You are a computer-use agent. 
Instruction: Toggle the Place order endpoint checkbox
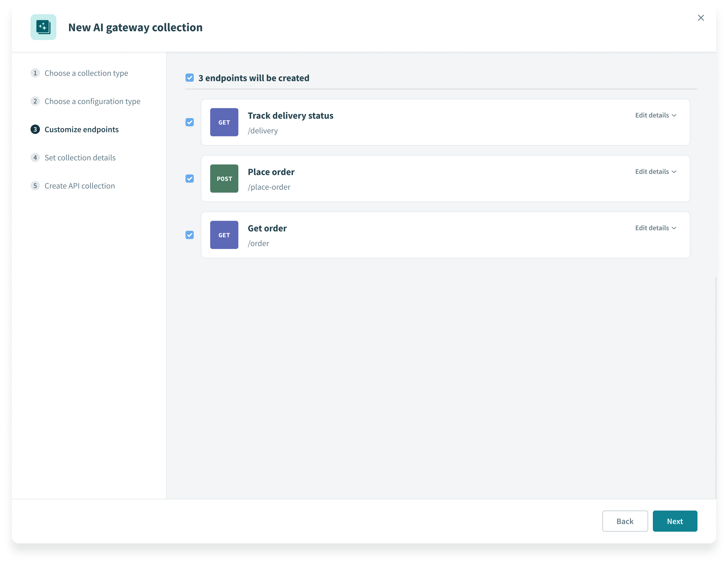tap(190, 178)
